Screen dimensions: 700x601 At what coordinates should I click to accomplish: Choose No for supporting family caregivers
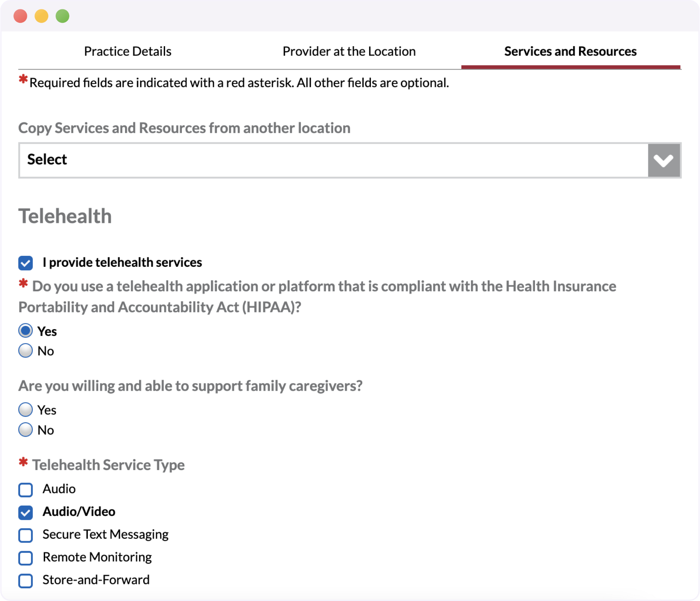tap(26, 430)
